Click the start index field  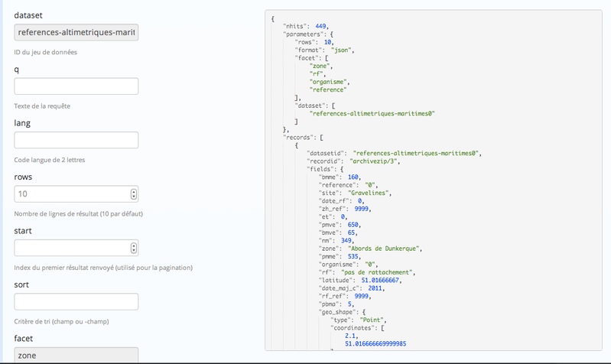click(x=76, y=248)
